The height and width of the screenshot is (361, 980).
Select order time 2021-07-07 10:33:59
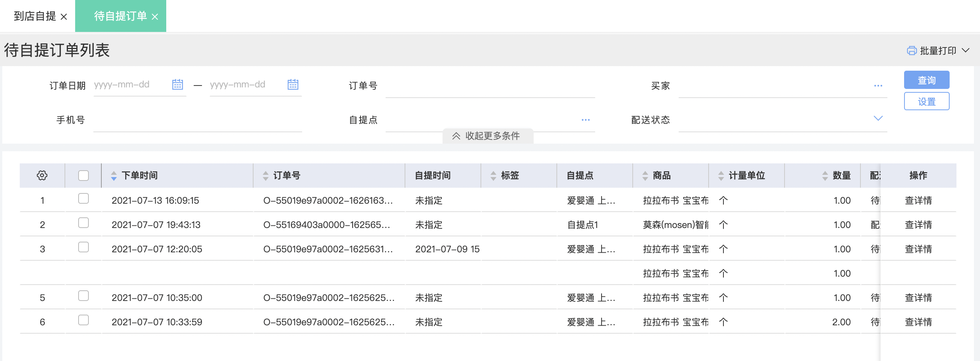pyautogui.click(x=157, y=323)
